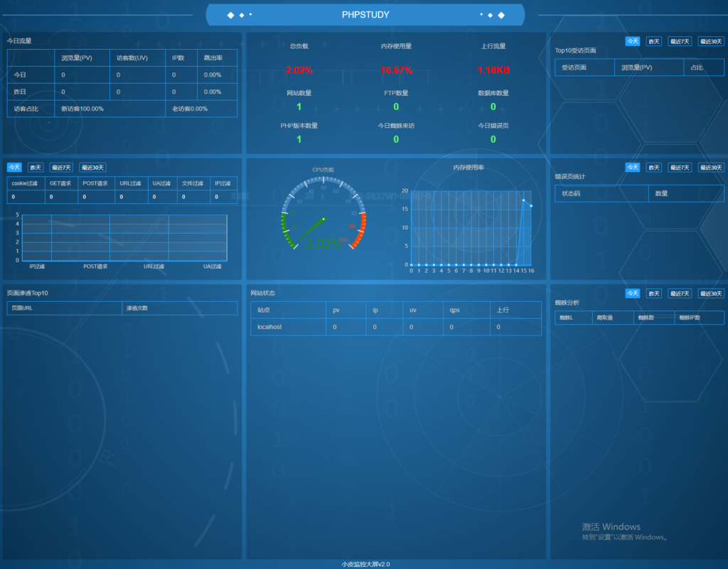Choose 最近7天 above the cookie过滤 table
Screen dimensions: 728x569
click(61, 168)
